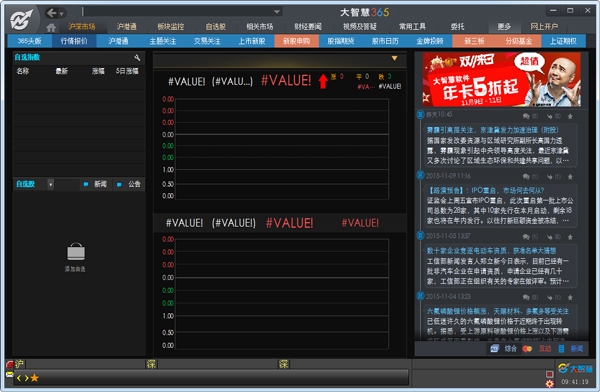The width and height of the screenshot is (600, 392).
Task: Open the 新三板 tab
Action: 474,41
